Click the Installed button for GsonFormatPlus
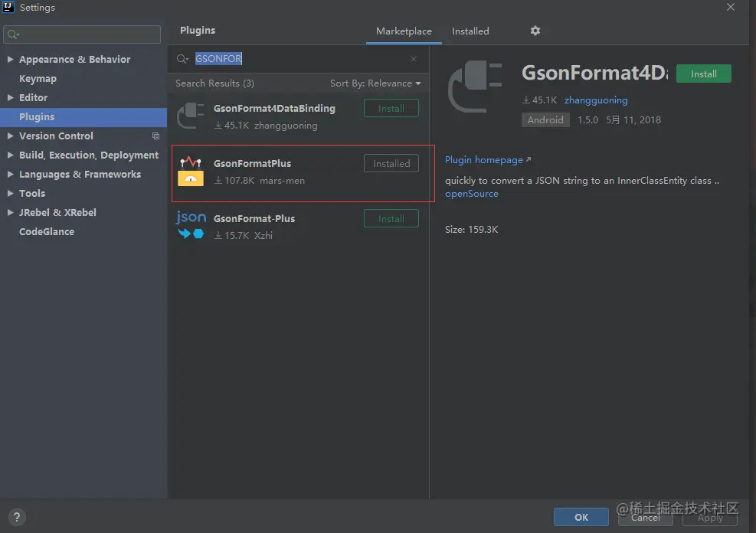Screen dimensions: 756x533 pyautogui.click(x=391, y=163)
